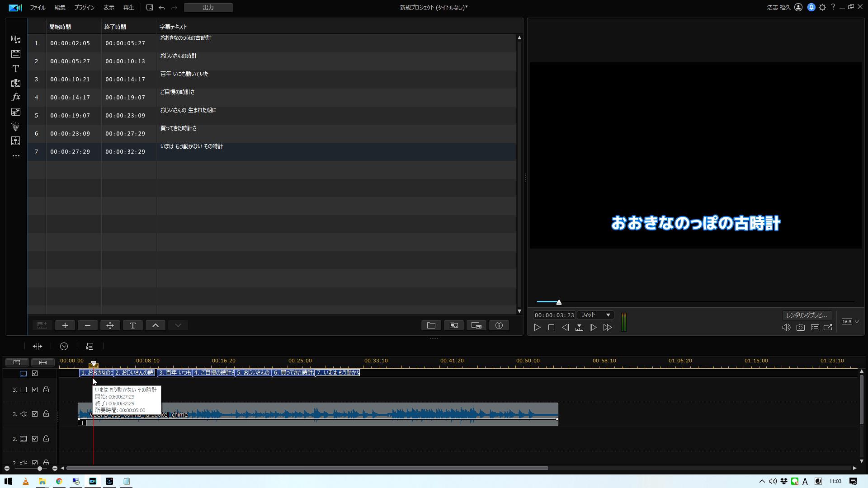Click the subtitle info button
868x488 pixels.
499,325
